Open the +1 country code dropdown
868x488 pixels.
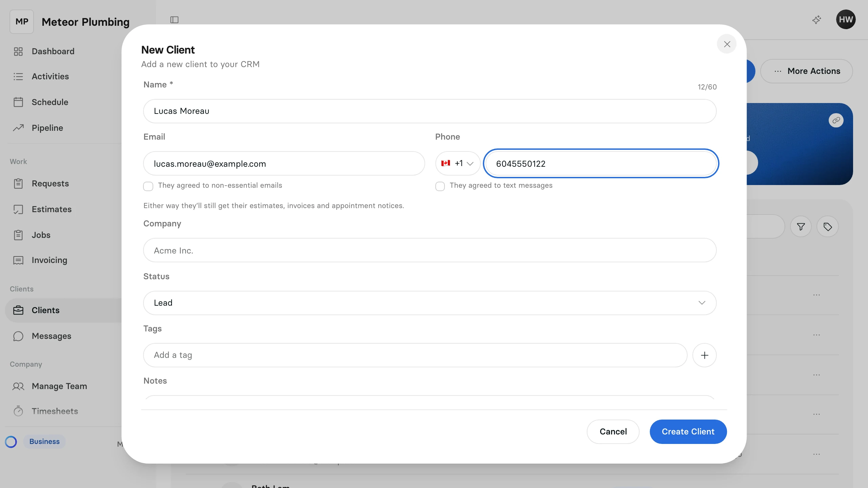pyautogui.click(x=458, y=163)
